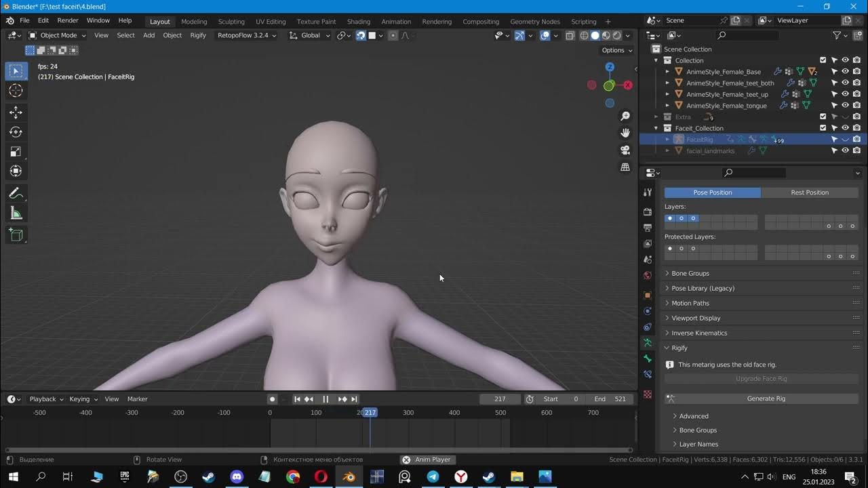Switch to the Shading workspace tab
The image size is (868, 488).
pos(359,22)
